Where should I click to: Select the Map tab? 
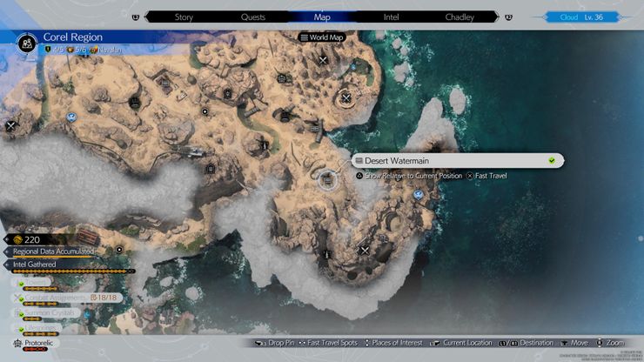322,17
